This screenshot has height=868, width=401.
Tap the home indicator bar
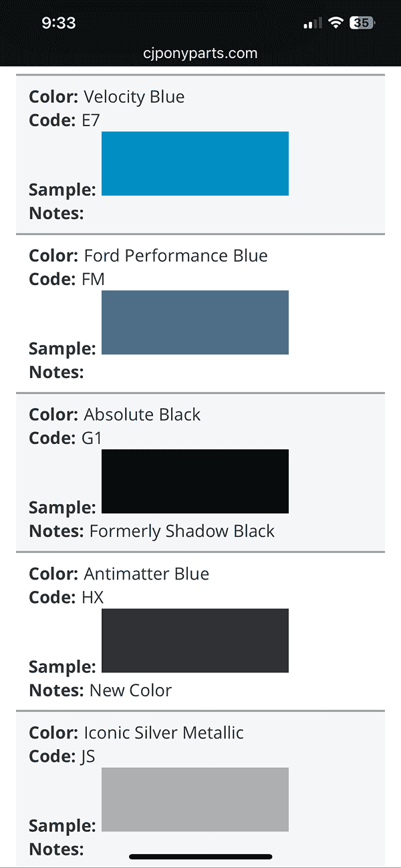[x=200, y=857]
